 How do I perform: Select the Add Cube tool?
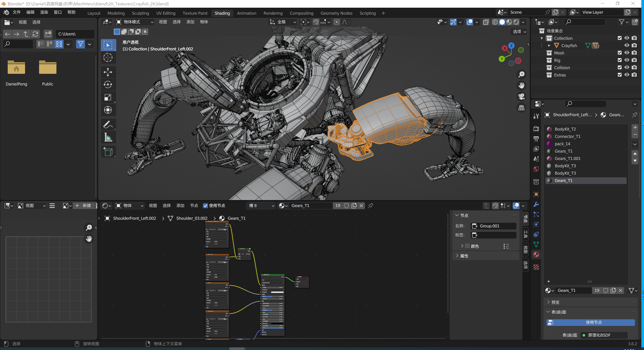click(x=108, y=152)
